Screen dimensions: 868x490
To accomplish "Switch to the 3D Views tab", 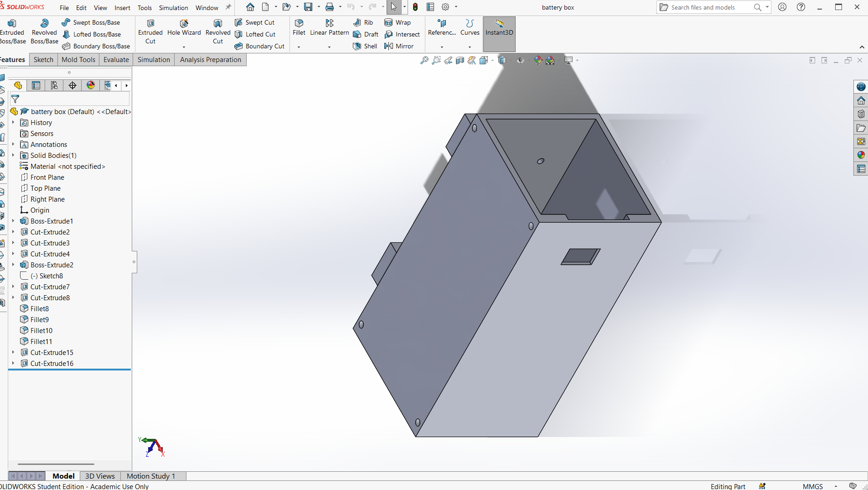I will pos(100,476).
